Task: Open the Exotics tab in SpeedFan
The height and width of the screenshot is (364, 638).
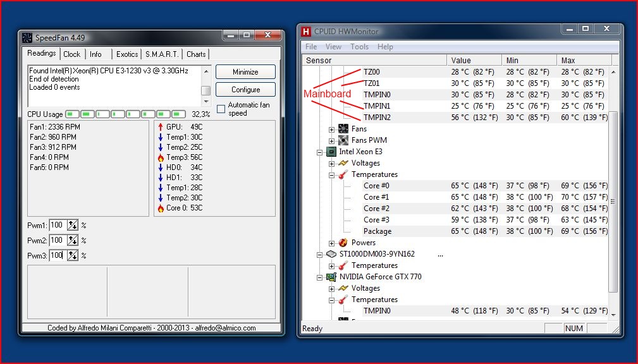Action: coord(127,54)
